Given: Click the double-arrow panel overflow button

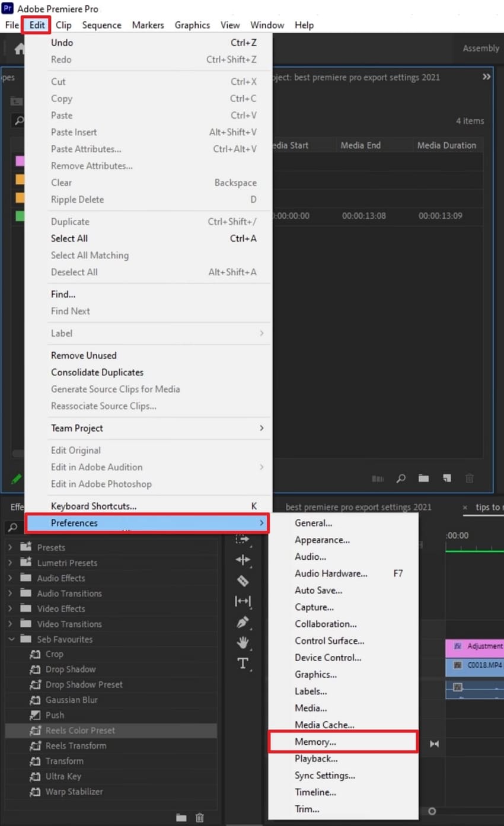Looking at the screenshot, I should click(x=486, y=77).
